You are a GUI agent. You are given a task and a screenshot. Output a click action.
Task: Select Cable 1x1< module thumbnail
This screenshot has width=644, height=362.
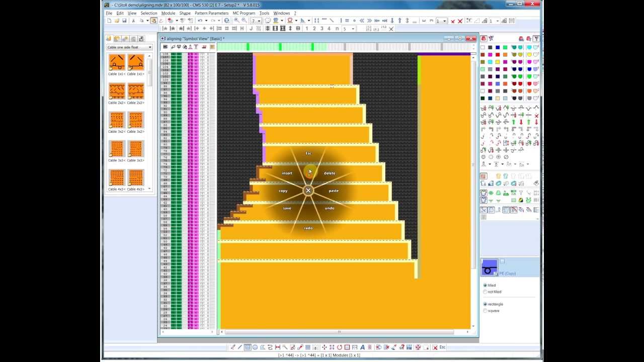click(x=117, y=62)
